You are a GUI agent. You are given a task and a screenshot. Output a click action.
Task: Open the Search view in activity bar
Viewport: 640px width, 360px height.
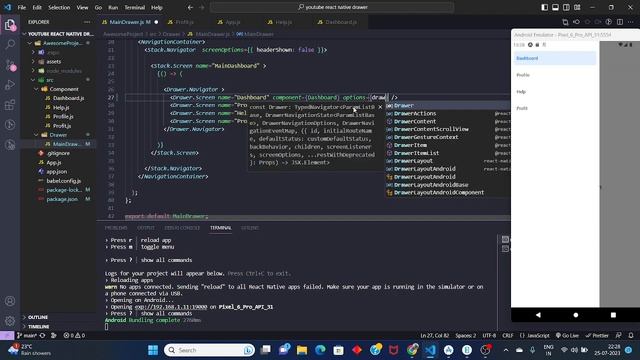[x=10, y=44]
